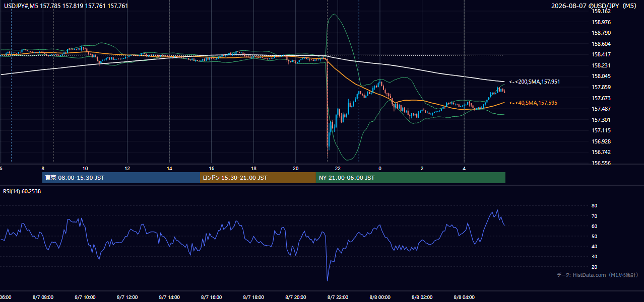Click price axis label 158.790
Screen dimensions: 644x302
tap(602, 33)
